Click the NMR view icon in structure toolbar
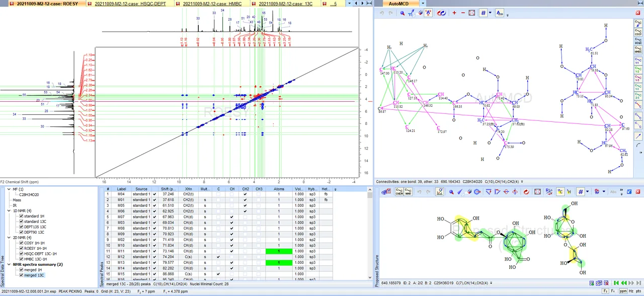Image resolution: width=644 pixels, height=296 pixels. point(409,192)
